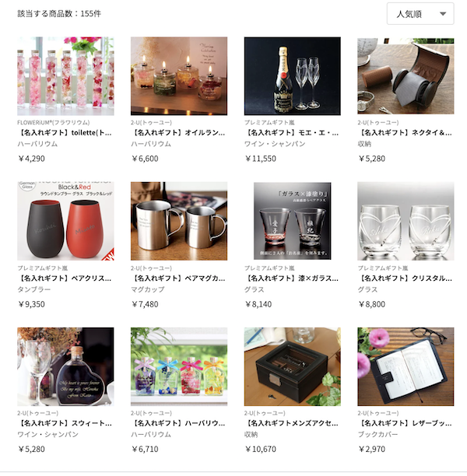Open the 【名入れギフト】クリスタル… title link
The width and height of the screenshot is (467, 476).
[405, 278]
